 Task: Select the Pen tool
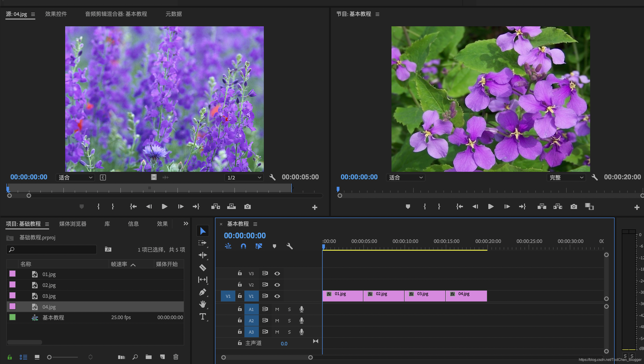point(203,292)
